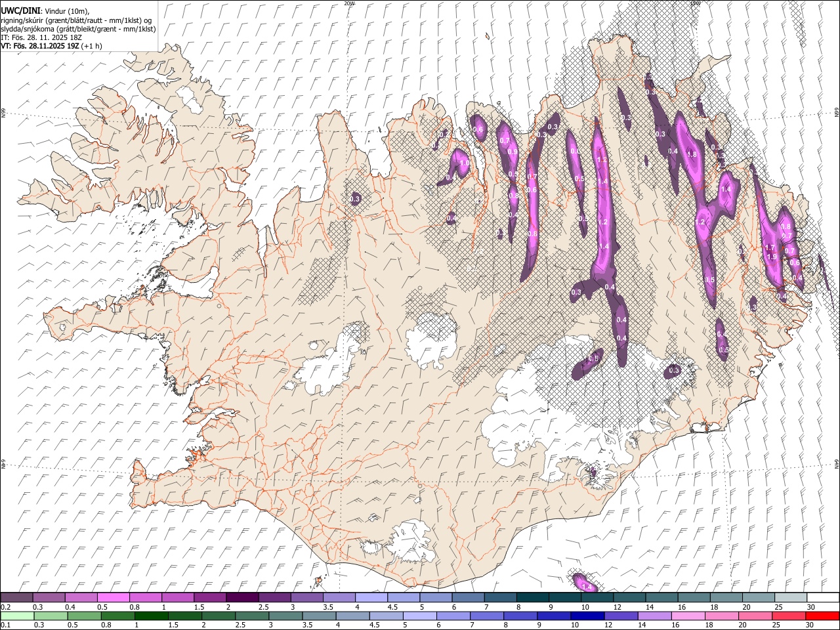Select the dark teal upper swatch between 8 and 9

[x=532, y=597]
